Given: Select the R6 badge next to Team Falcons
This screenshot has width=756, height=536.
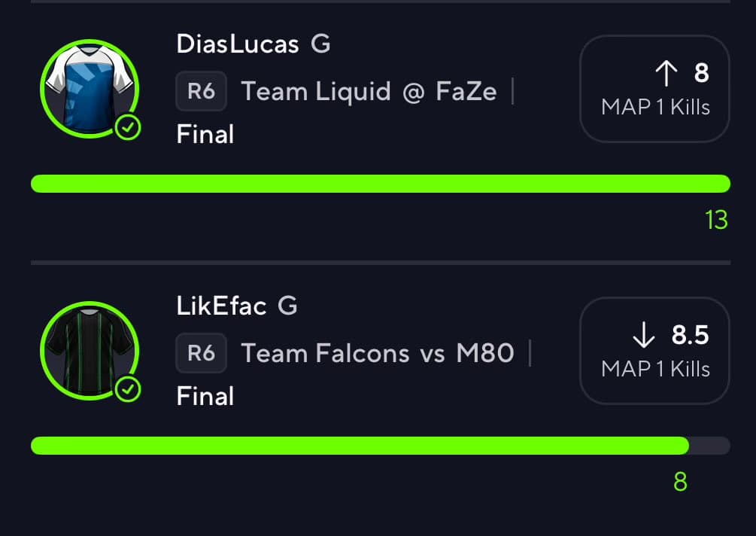Looking at the screenshot, I should [x=201, y=353].
